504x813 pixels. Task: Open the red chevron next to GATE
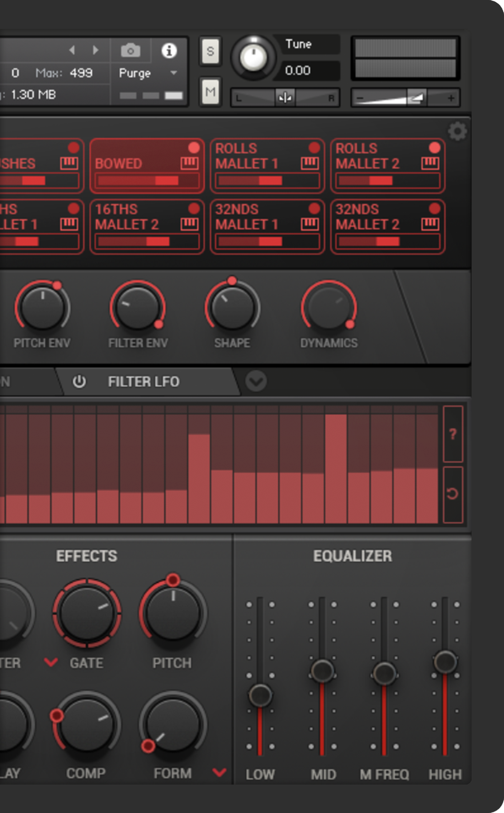[51, 663]
